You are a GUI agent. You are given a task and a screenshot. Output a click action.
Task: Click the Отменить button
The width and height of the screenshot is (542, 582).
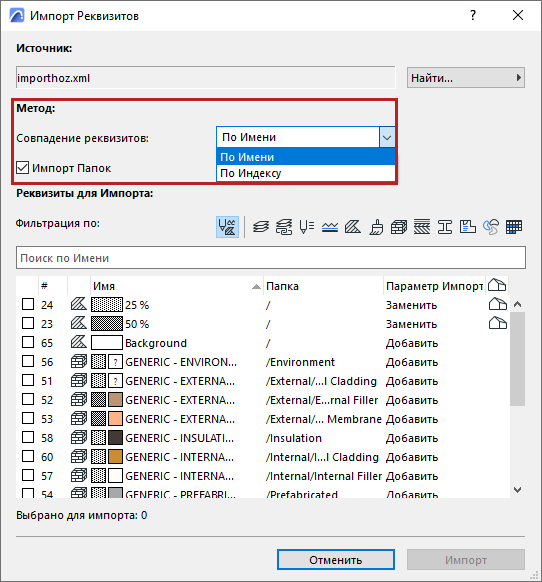336,559
